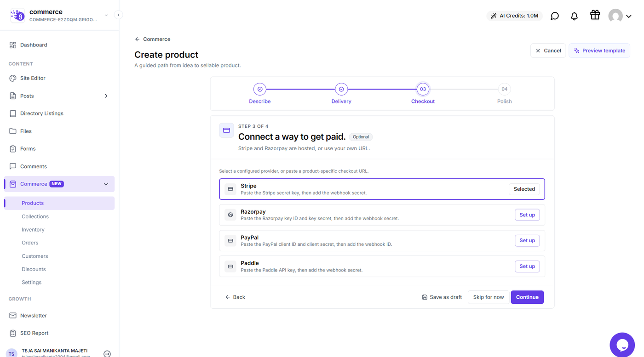Open the user avatar dropdown menu
This screenshot has width=644, height=357.
(x=620, y=16)
